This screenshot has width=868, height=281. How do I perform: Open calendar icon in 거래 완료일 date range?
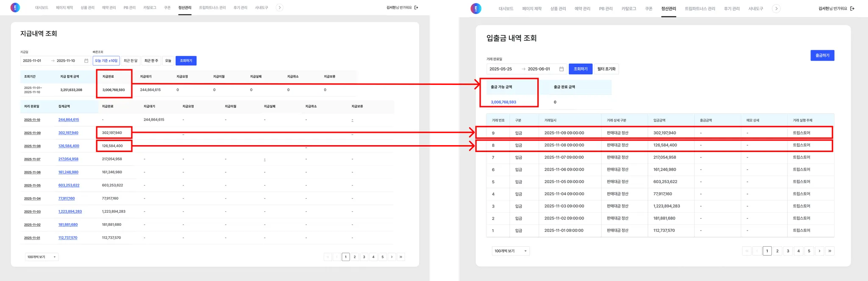click(x=561, y=69)
